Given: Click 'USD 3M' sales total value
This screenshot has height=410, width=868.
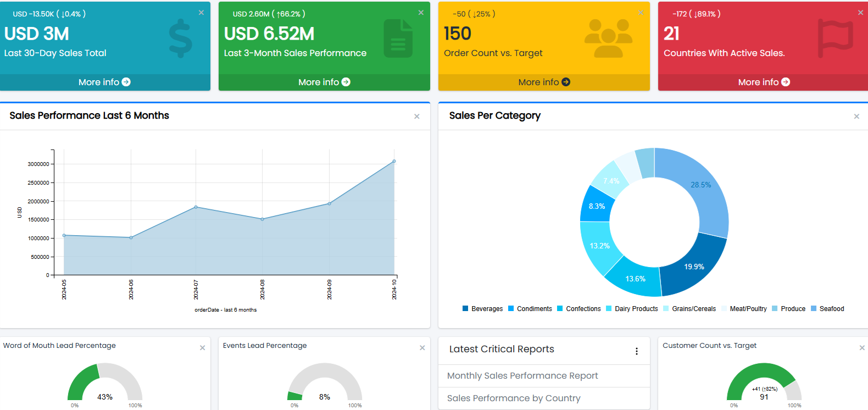Looking at the screenshot, I should tap(37, 34).
